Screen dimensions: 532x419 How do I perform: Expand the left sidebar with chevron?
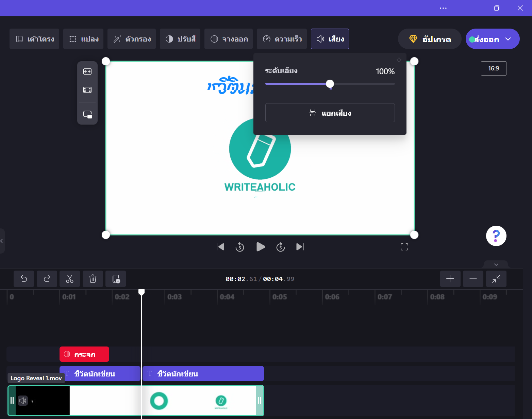pos(2,241)
